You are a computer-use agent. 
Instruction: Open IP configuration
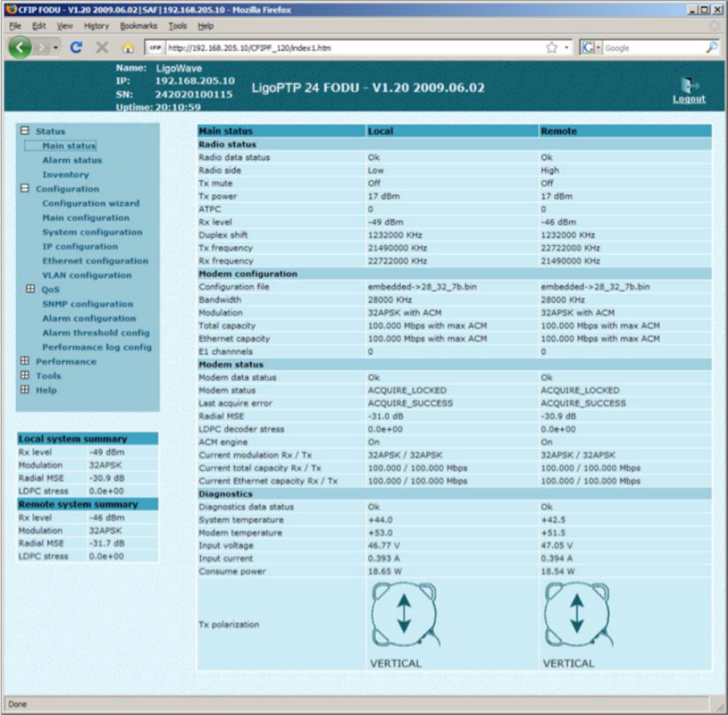click(80, 247)
